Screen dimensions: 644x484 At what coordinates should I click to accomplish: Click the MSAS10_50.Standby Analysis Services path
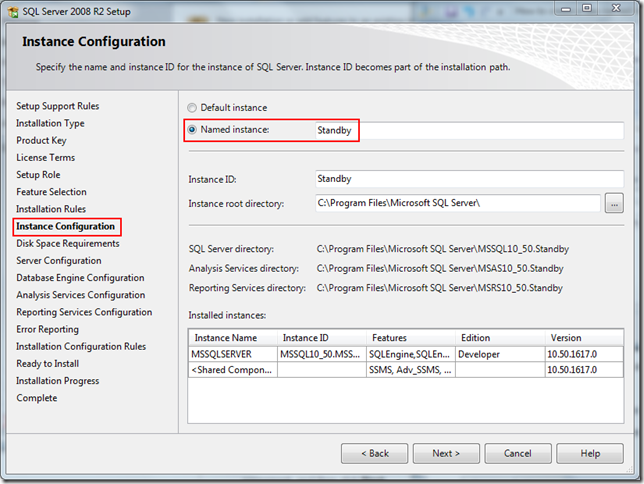(x=440, y=269)
